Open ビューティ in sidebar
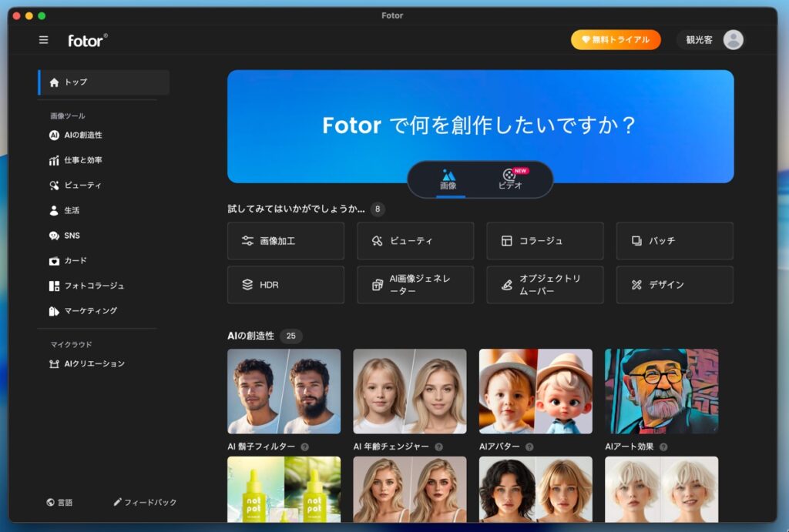789x532 pixels. pyautogui.click(x=82, y=186)
